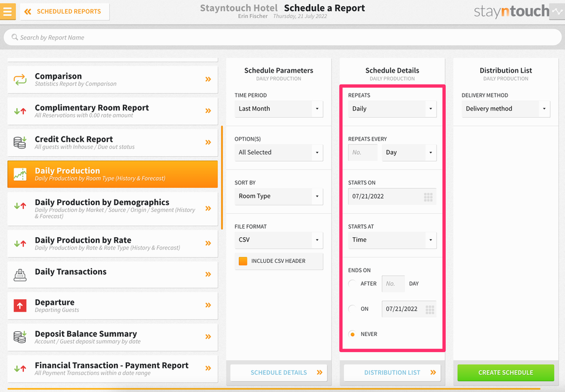Select the Deposit Balance Summary row
This screenshot has width=565, height=392.
(x=112, y=337)
